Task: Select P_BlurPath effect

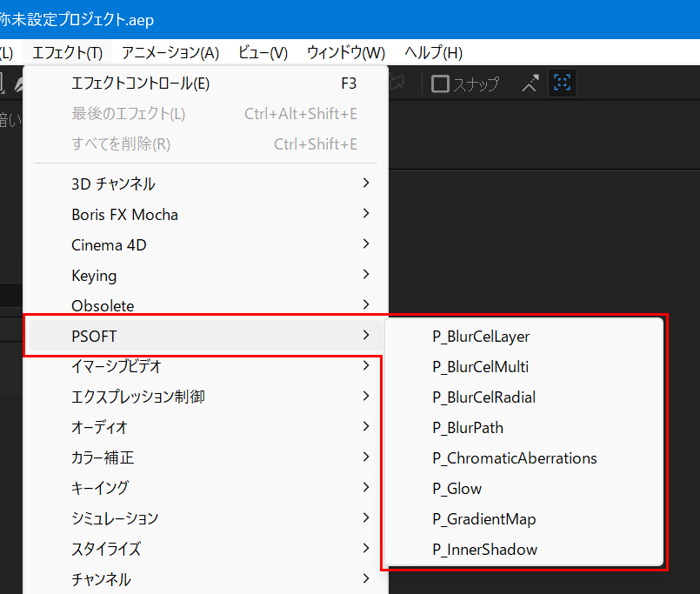Action: tap(523, 428)
